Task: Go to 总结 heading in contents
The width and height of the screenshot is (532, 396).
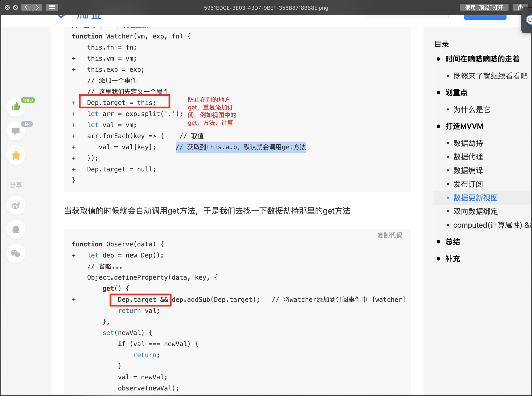Action: pos(453,242)
